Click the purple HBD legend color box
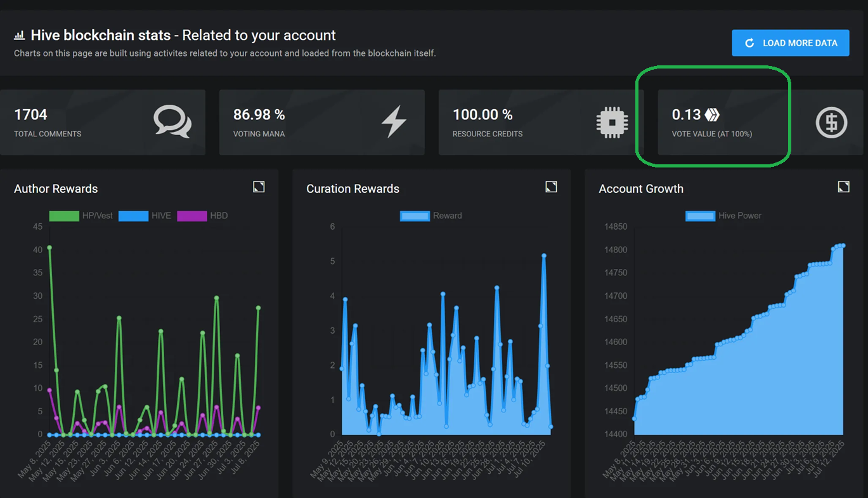The image size is (868, 498). pyautogui.click(x=192, y=216)
